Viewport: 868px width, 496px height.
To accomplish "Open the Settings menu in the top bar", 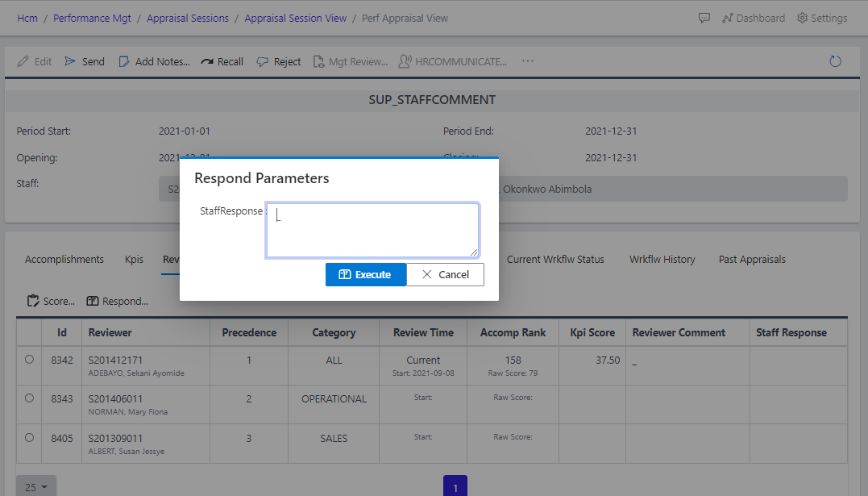I will tap(821, 17).
